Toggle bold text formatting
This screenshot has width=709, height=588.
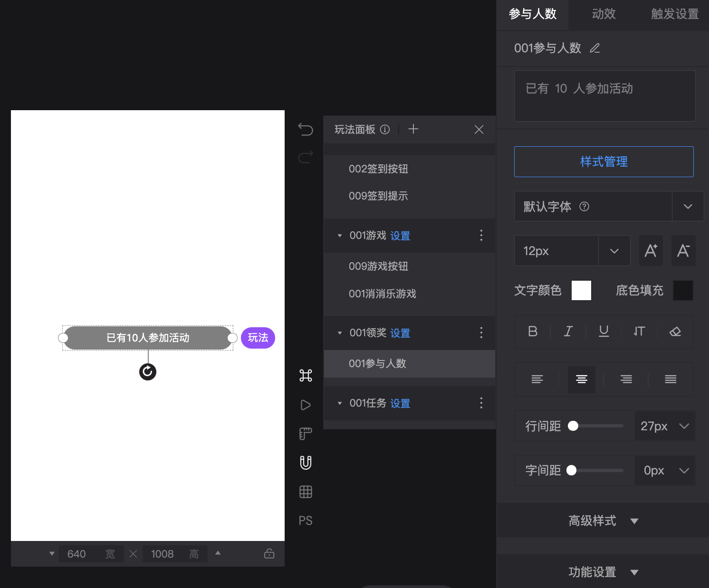click(533, 332)
